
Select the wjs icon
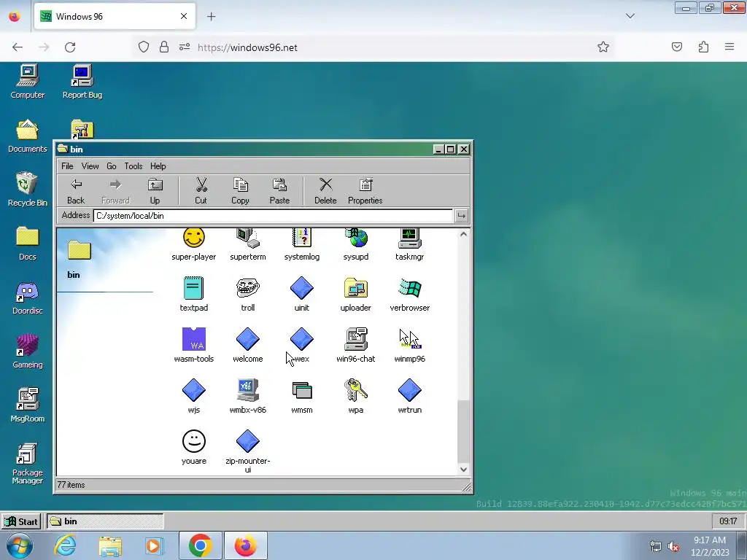194,390
